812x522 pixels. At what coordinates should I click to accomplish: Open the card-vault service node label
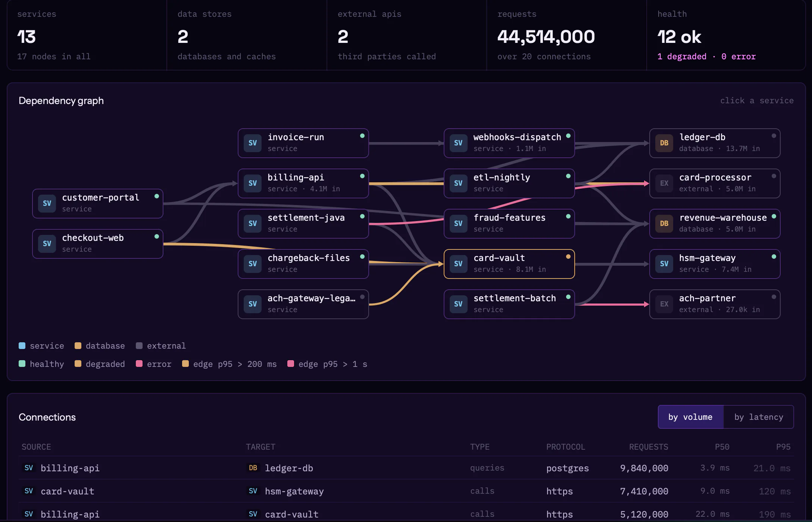tap(499, 258)
